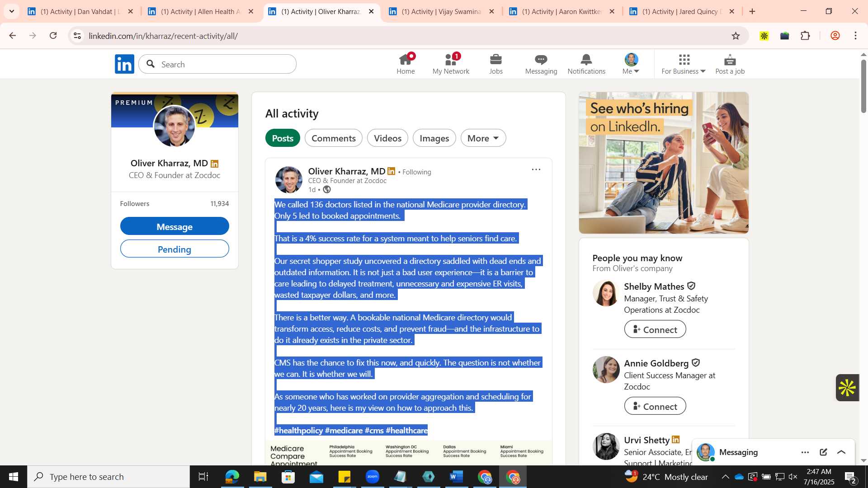This screenshot has height=488, width=868.
Task: Close the Oliver Kharraz browser tab
Action: click(371, 12)
